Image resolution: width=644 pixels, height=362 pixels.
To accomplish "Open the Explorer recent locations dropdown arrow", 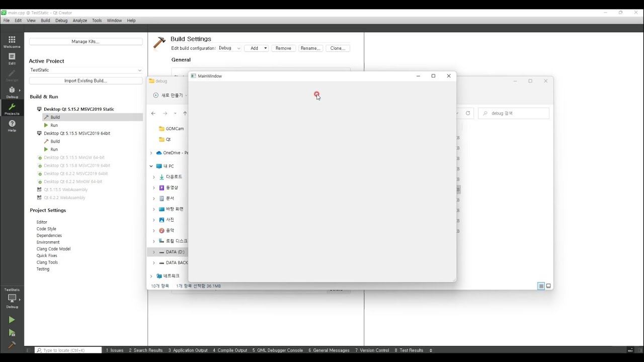I will pyautogui.click(x=175, y=114).
